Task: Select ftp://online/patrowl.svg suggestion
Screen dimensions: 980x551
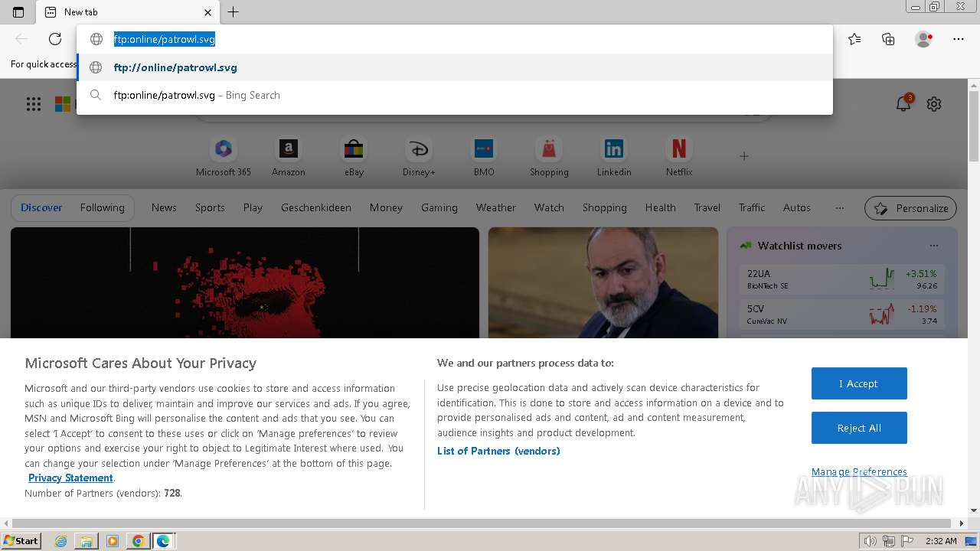Action: tap(455, 67)
